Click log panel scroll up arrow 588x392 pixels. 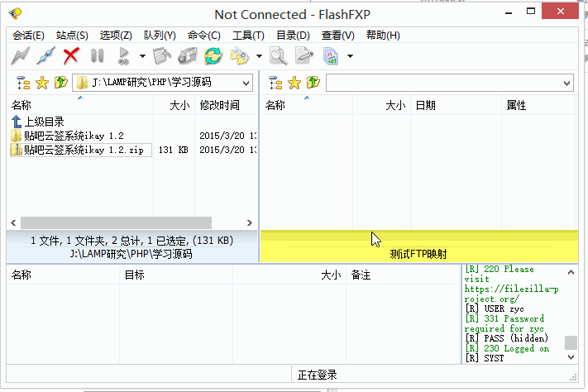click(571, 272)
